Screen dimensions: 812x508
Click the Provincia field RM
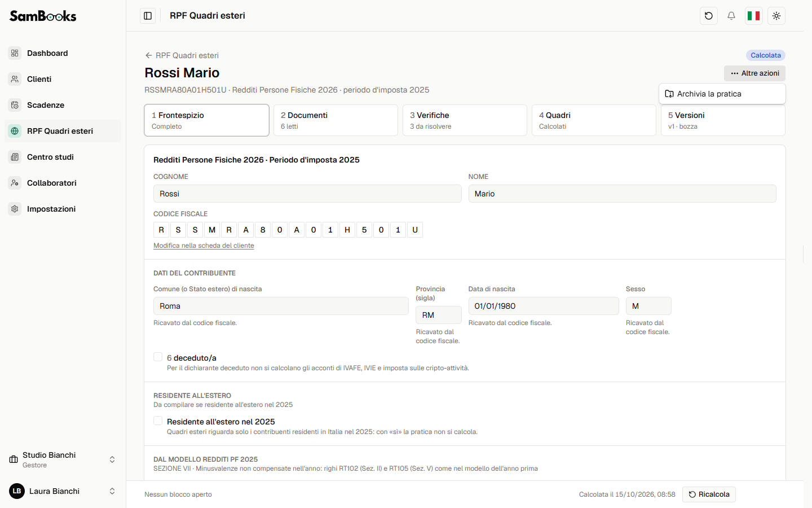pyautogui.click(x=439, y=315)
